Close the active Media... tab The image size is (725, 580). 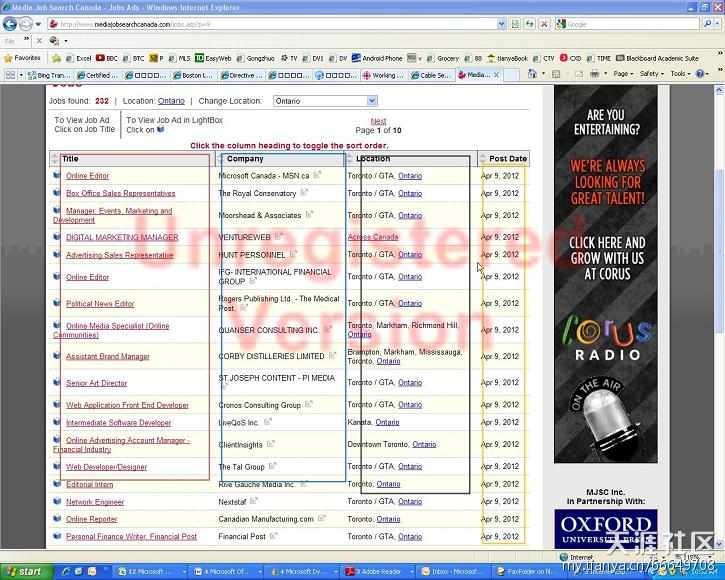pos(497,74)
